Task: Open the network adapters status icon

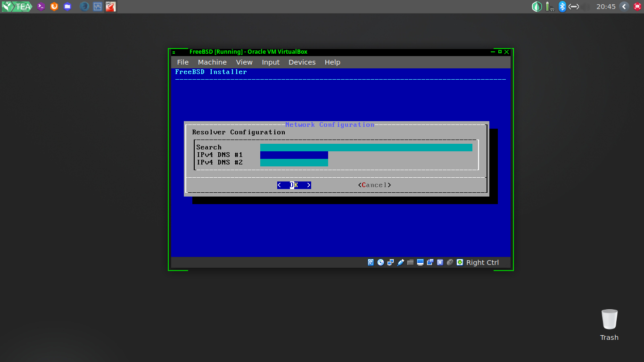Action: coord(390,263)
